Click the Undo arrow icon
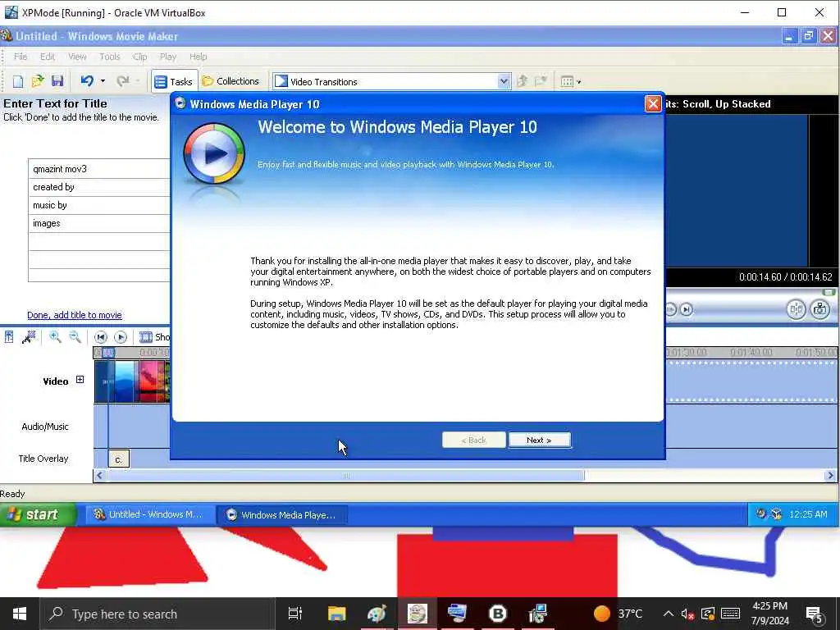Image resolution: width=840 pixels, height=630 pixels. point(87,81)
